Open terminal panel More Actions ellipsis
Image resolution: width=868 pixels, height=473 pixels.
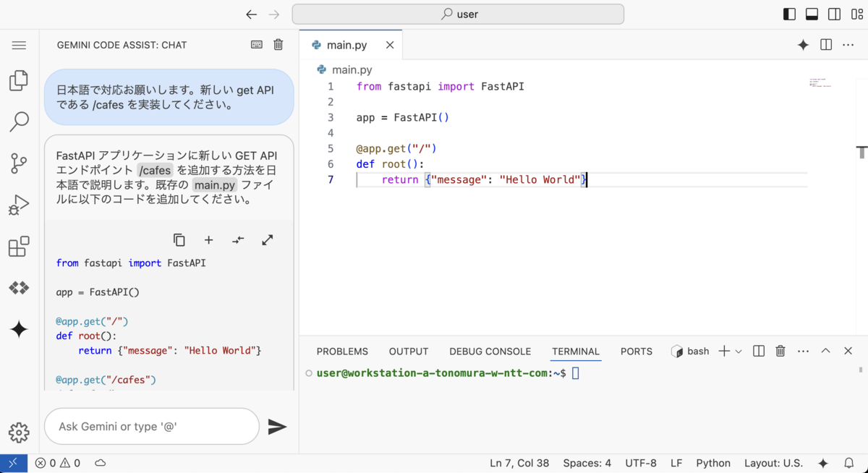[803, 351]
